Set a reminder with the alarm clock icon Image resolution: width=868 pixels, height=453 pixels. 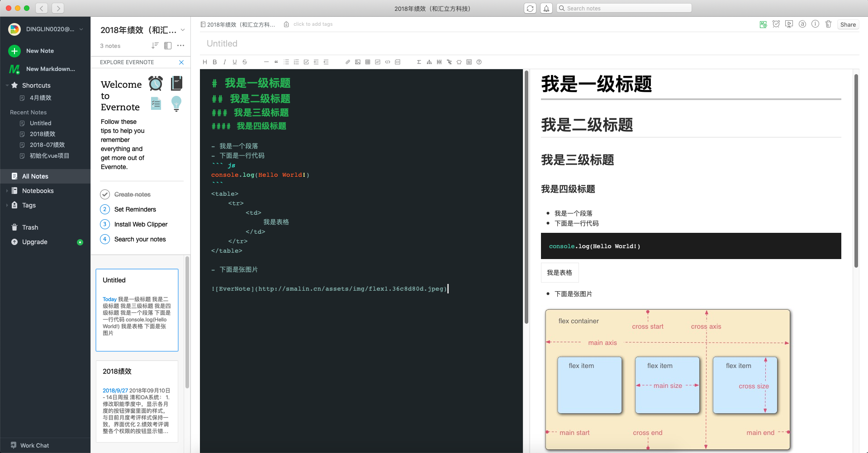tap(776, 24)
